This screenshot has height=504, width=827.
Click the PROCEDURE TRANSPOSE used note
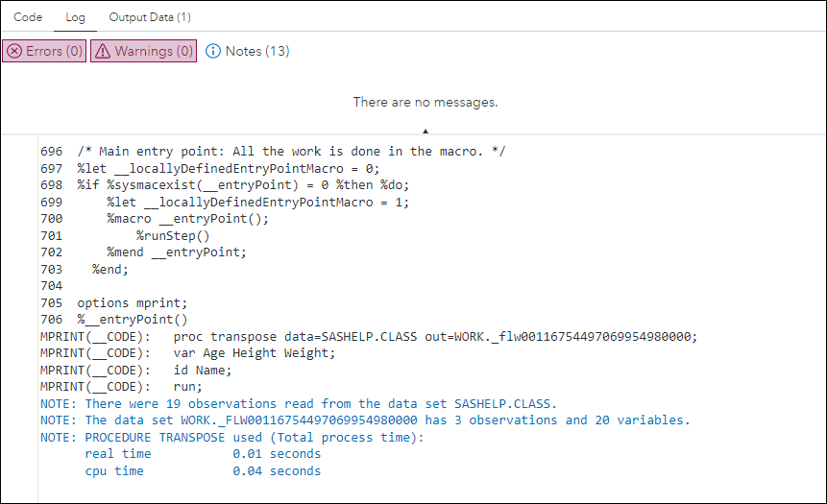231,438
